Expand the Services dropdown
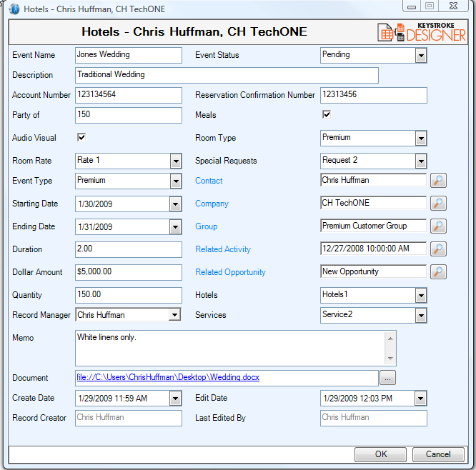 [421, 315]
